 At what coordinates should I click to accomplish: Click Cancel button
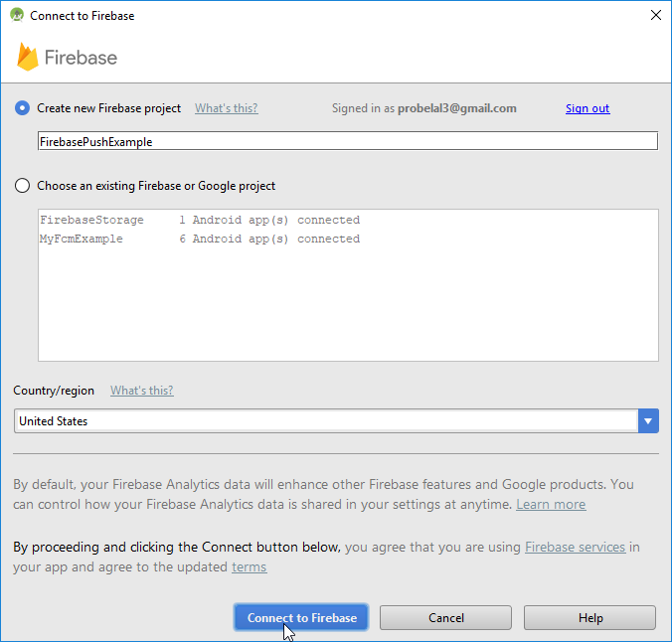445,617
